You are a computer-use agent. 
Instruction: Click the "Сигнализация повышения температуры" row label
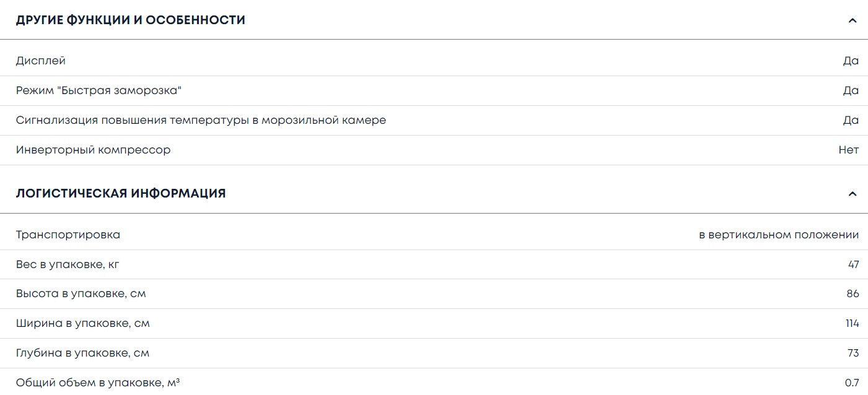[201, 120]
